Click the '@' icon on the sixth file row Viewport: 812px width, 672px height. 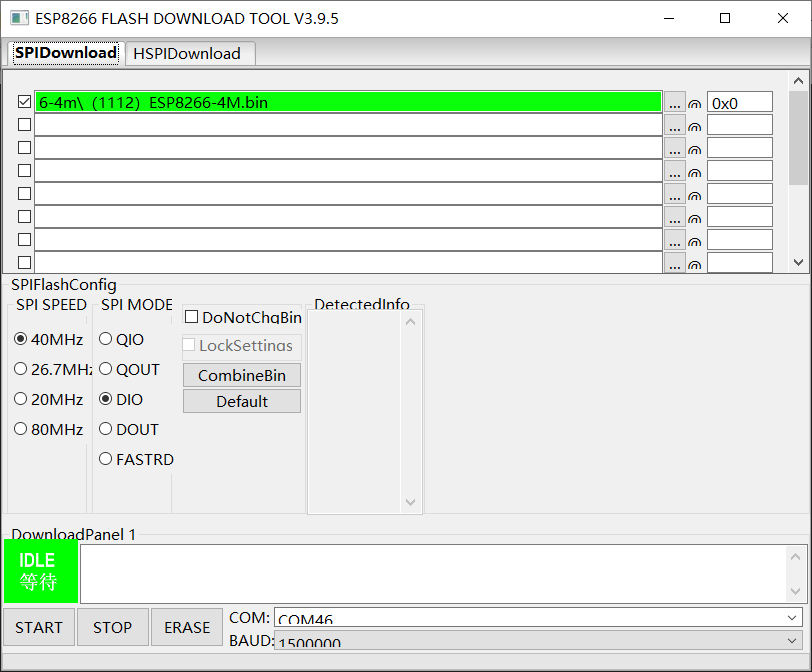(694, 219)
